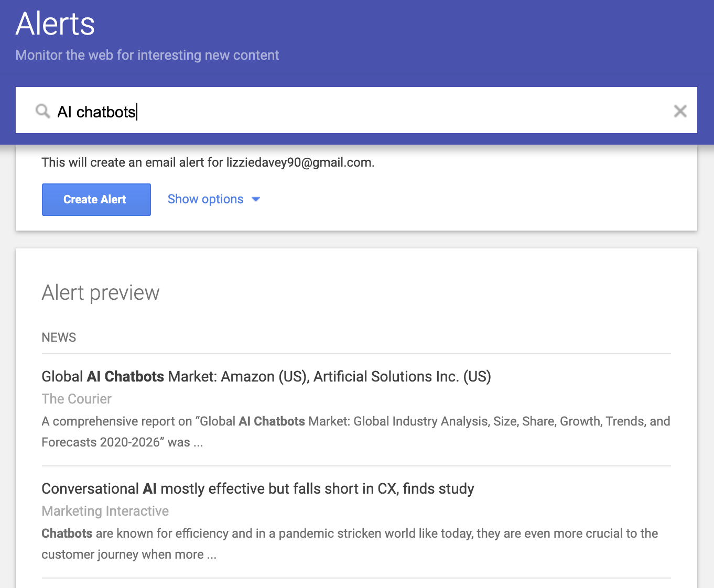Click The Courier source name
The image size is (714, 588).
(77, 399)
